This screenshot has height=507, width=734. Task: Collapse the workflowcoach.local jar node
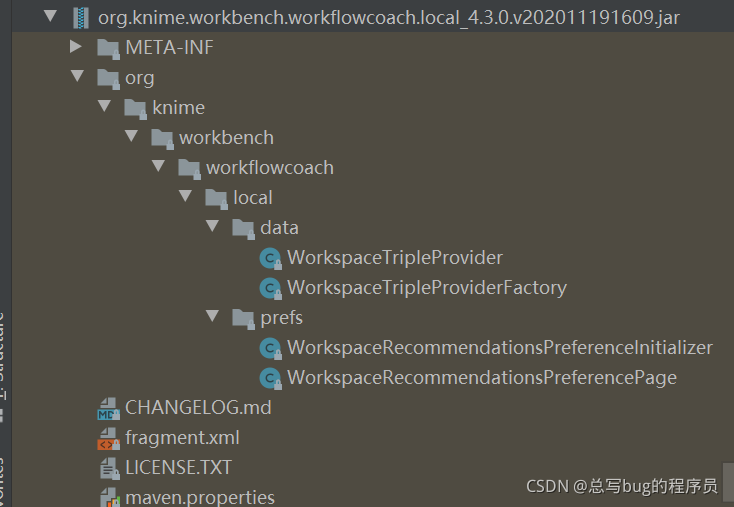[50, 16]
